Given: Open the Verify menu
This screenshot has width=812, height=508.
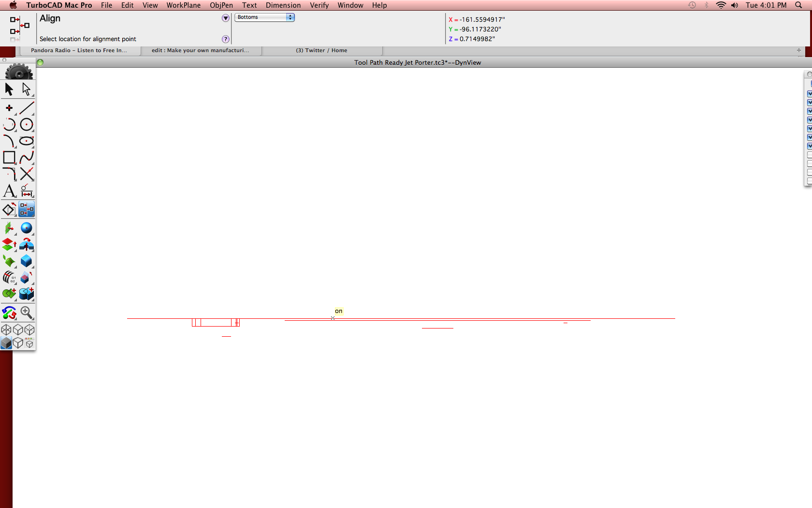Looking at the screenshot, I should [319, 5].
